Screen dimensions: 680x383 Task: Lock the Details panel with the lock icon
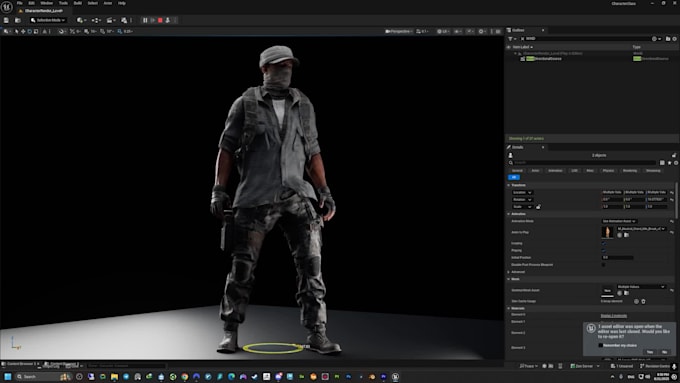[x=674, y=155]
